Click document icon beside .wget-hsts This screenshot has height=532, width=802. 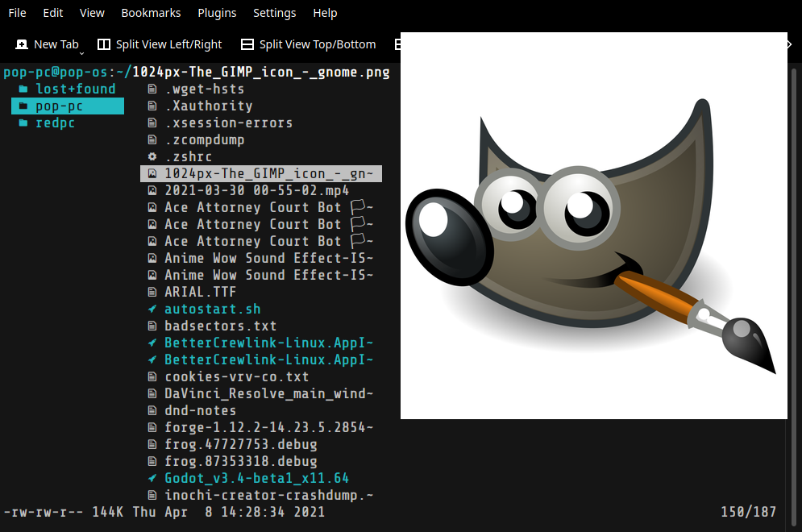[x=152, y=89]
